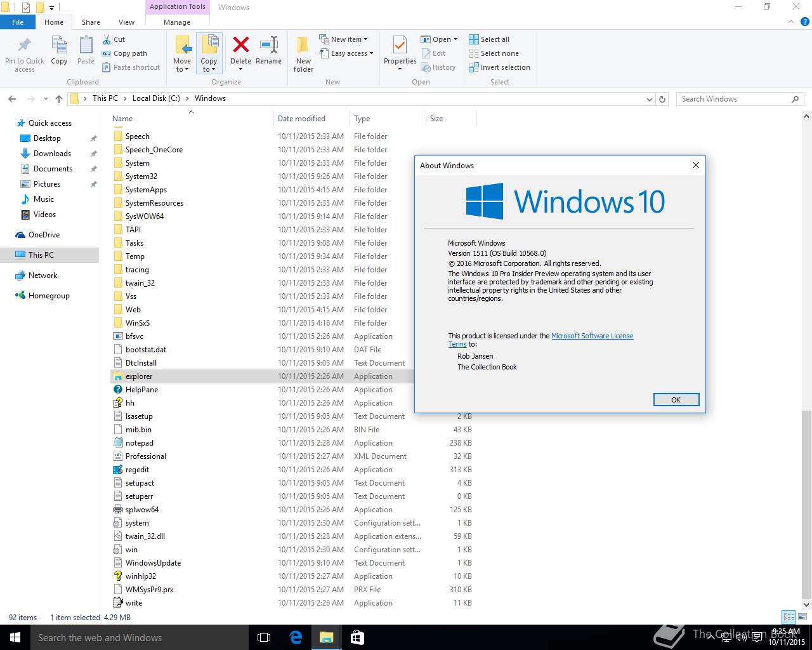The image size is (812, 650).
Task: Click the file list vertical scrollbar thumb
Action: click(x=807, y=505)
